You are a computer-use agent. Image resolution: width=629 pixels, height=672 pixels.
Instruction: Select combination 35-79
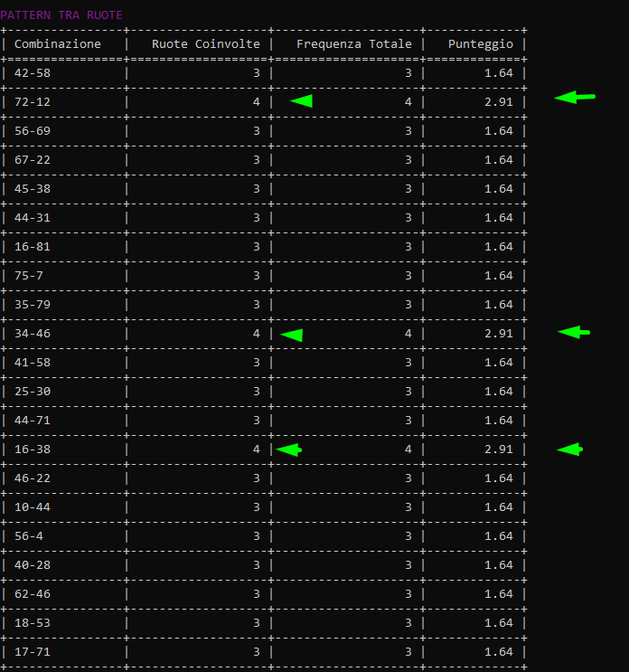[x=33, y=305]
